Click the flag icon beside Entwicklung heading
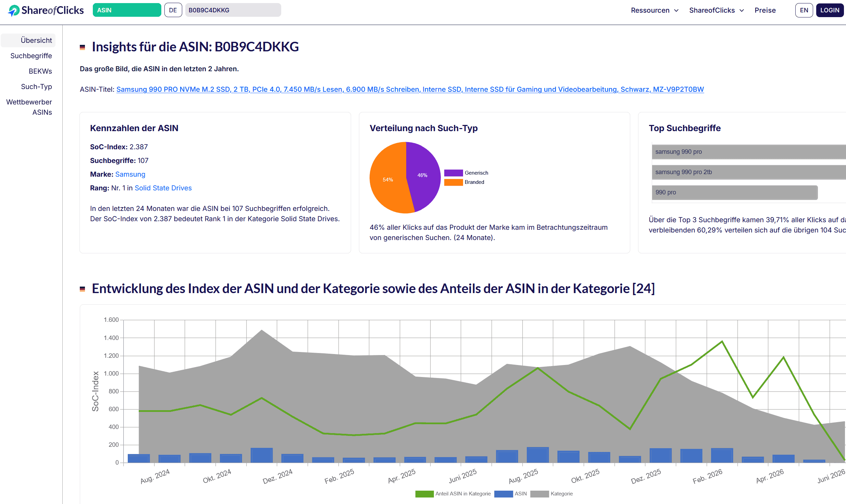 click(x=82, y=289)
